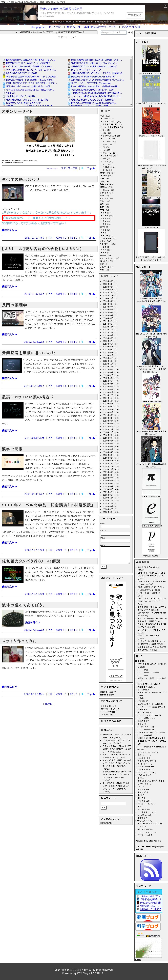The height and width of the screenshot is (980, 168).
Task: Click TB : 1 link in 2010.11.07 post footer
Action: (x=74, y=294)
